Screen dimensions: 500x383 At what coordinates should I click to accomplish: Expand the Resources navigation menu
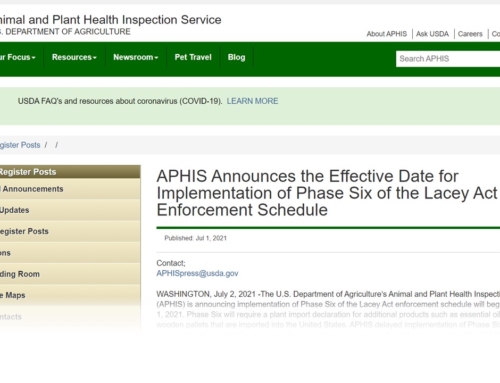pos(74,57)
